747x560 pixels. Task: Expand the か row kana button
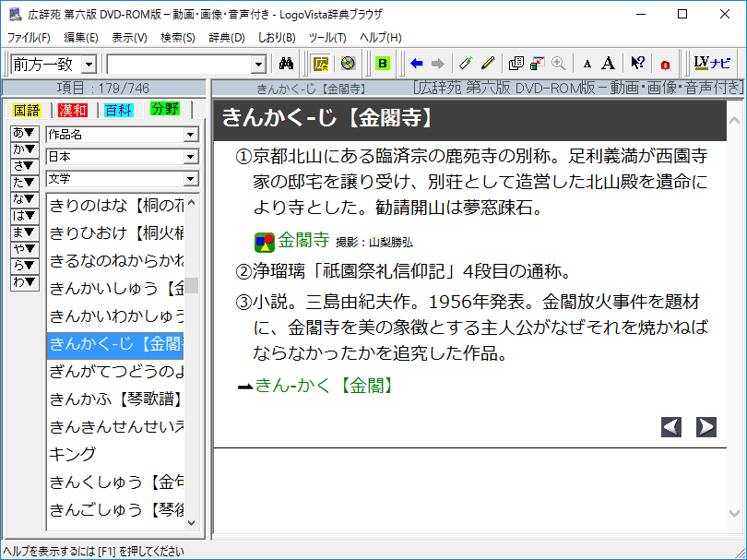[x=25, y=149]
